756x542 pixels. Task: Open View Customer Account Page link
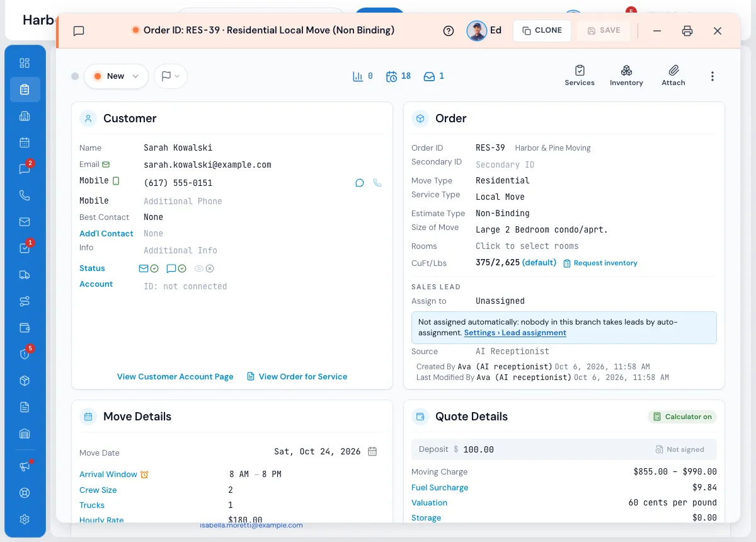coord(175,376)
